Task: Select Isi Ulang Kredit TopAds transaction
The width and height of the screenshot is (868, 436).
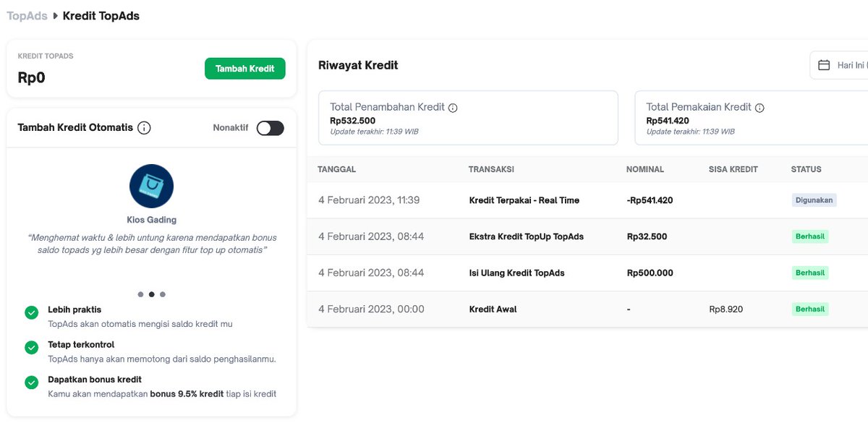Action: tap(517, 273)
